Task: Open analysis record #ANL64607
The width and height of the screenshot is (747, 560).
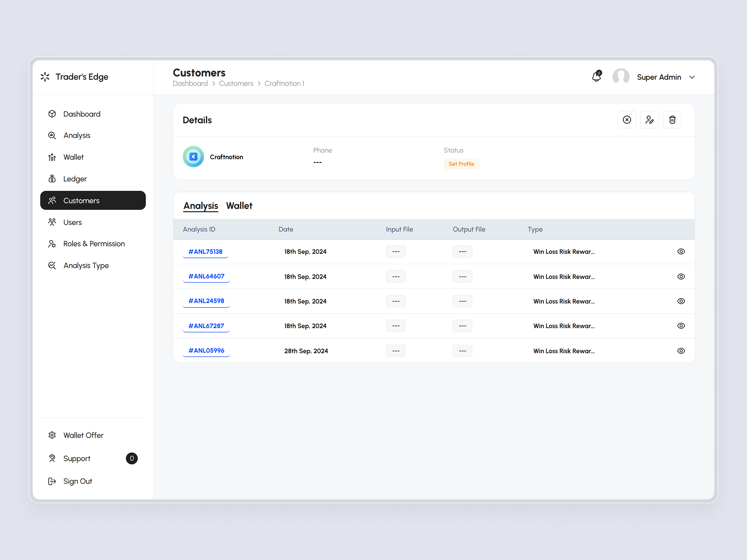Action: (x=206, y=276)
